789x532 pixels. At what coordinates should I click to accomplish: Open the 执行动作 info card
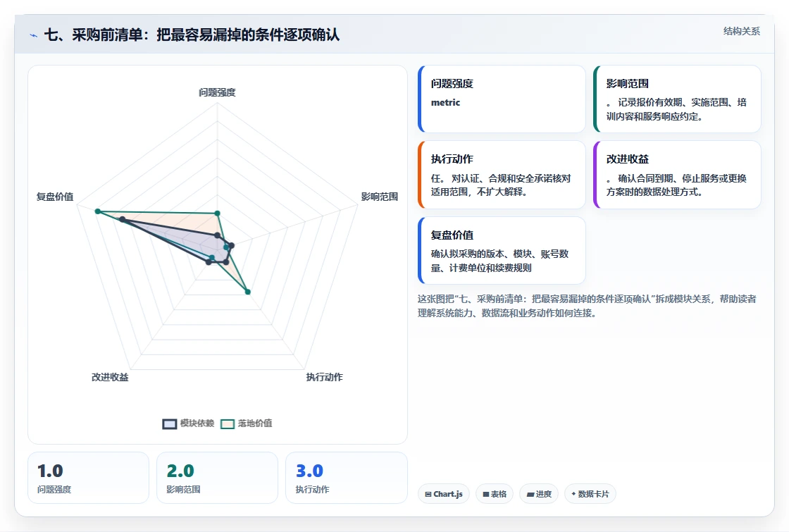(502, 175)
